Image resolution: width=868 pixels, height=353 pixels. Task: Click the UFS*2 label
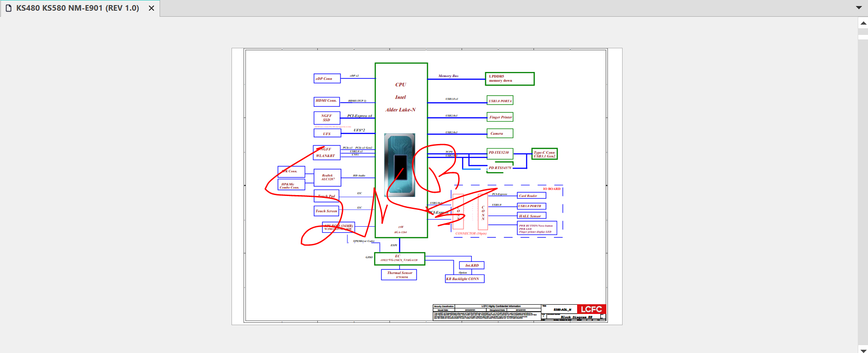pos(359,130)
